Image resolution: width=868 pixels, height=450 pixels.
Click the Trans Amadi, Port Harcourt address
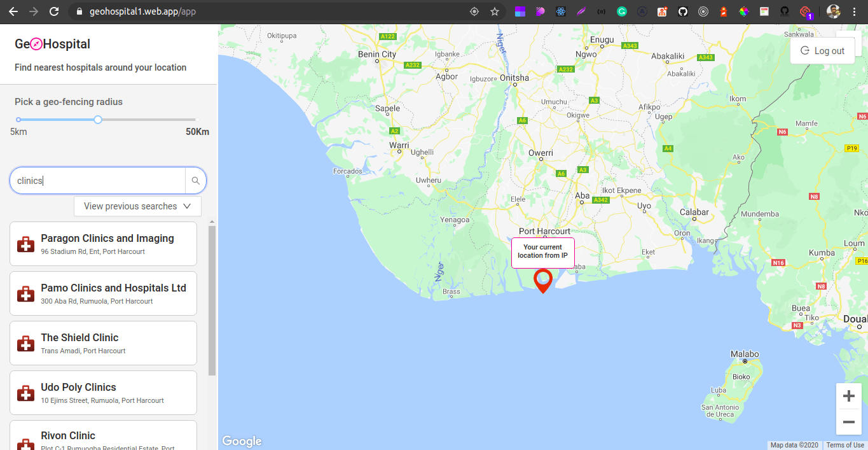[83, 351]
